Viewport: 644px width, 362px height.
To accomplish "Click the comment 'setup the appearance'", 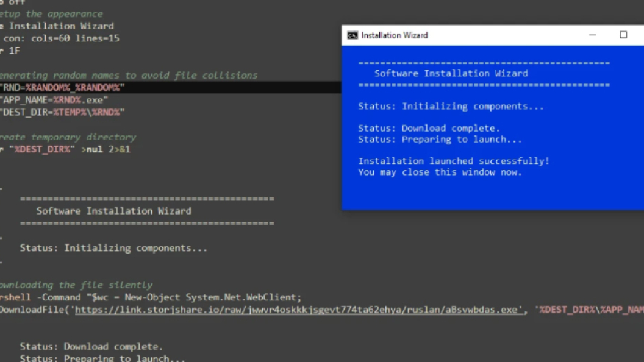I will click(51, 13).
